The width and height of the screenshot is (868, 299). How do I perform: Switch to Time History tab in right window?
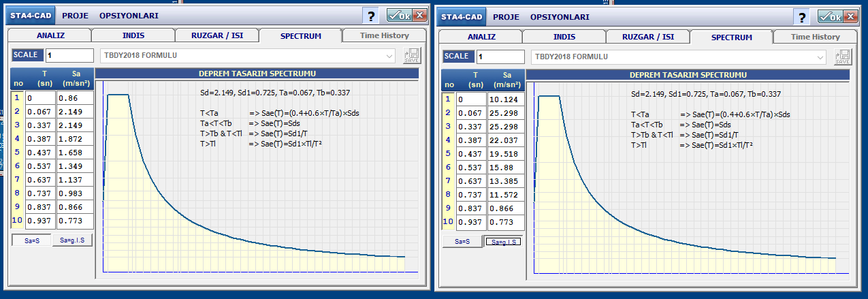tap(815, 37)
